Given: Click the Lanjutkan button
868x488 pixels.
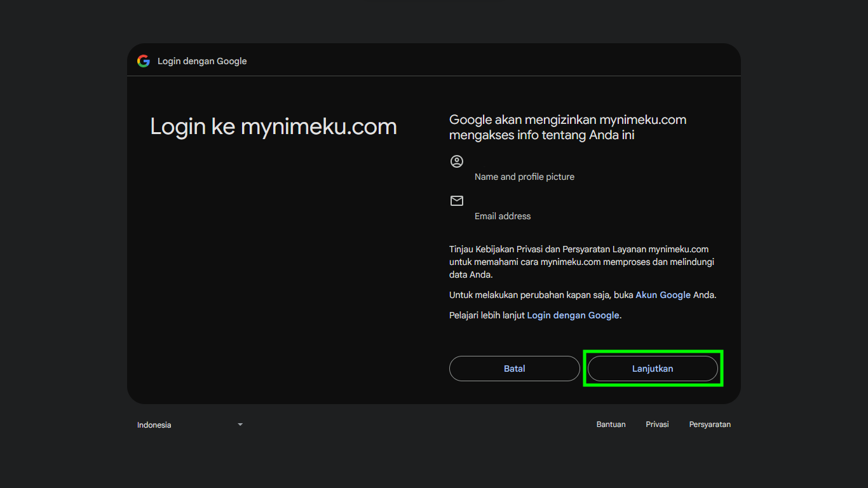Looking at the screenshot, I should 653,369.
